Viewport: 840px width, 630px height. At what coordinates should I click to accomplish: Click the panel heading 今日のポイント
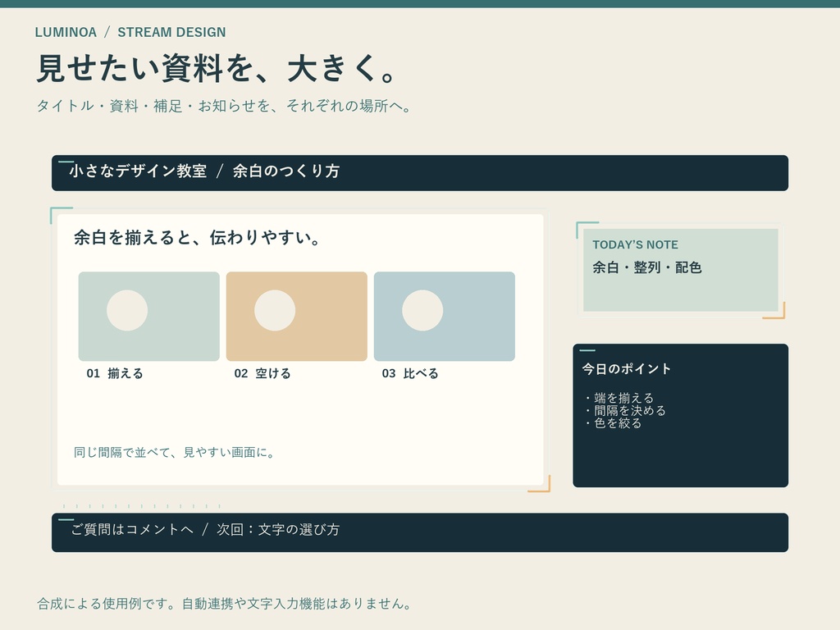[626, 368]
